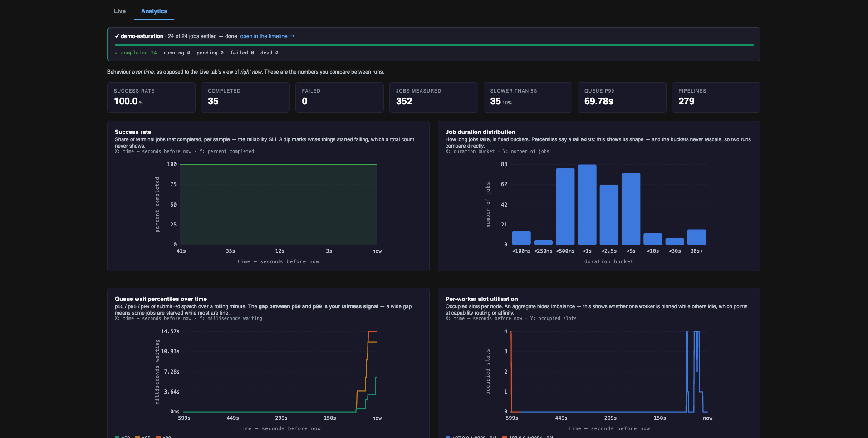Viewport: 868px width, 438px height.
Task: Click the 'Per-worker slot utilisation' title
Action: [x=482, y=299]
